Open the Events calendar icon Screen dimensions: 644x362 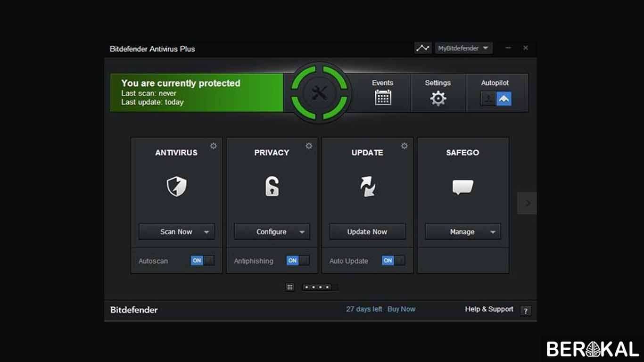click(x=382, y=97)
